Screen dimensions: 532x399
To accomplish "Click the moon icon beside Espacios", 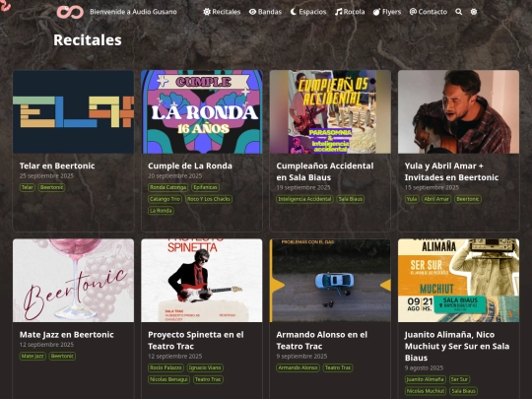I will (x=294, y=12).
